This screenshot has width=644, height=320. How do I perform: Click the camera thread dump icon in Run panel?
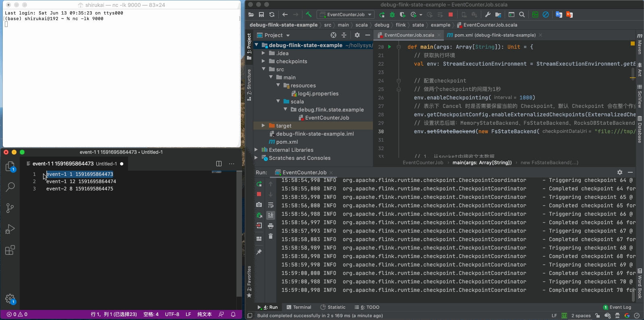(x=259, y=204)
